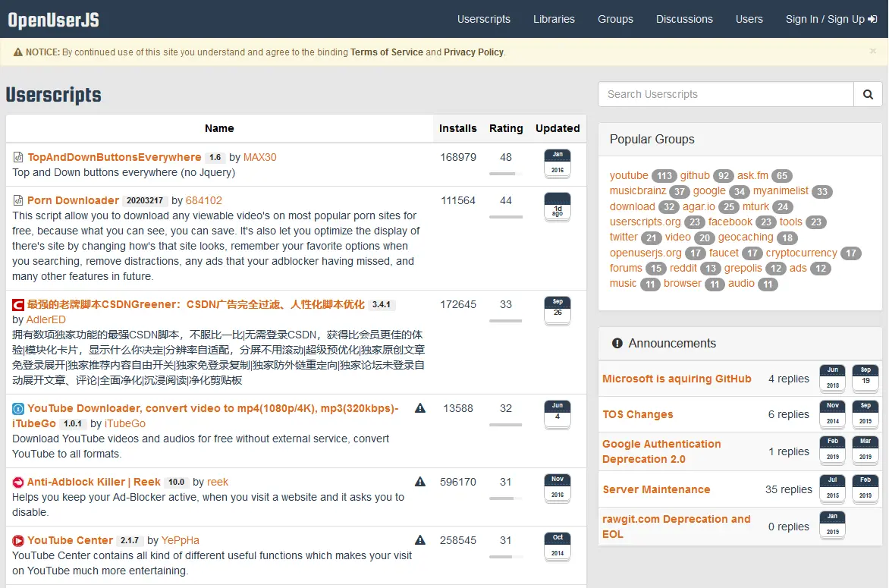Open author MAX30 profile
The height and width of the screenshot is (588, 889).
pos(259,157)
